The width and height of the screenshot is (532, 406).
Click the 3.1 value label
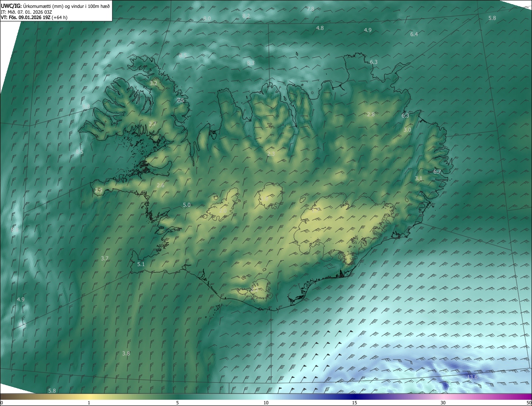click(x=419, y=179)
